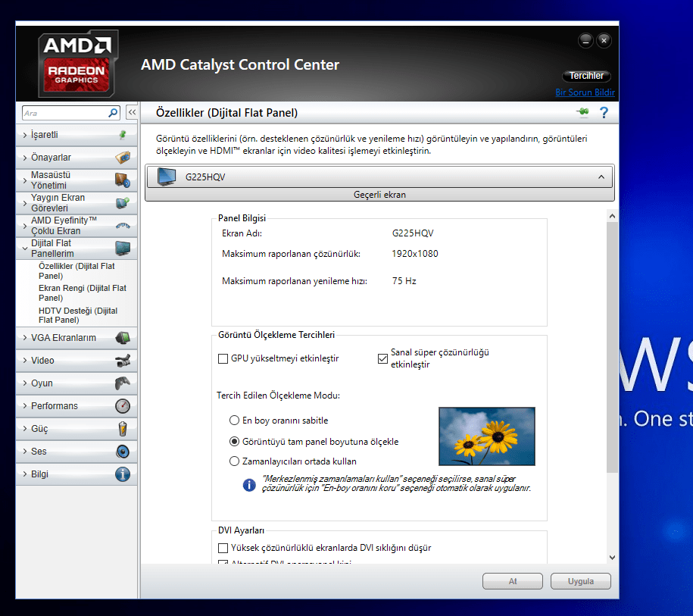Click the Performans gauge icon
Screen dimensions: 693x616
123,406
